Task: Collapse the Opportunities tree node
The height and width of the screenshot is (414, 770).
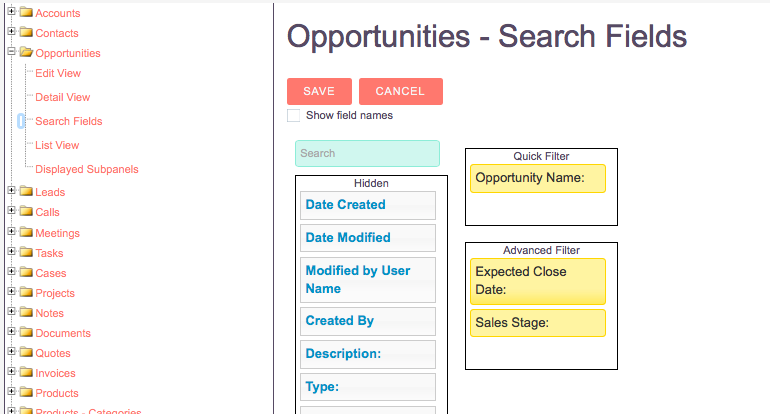Action: pos(11,51)
